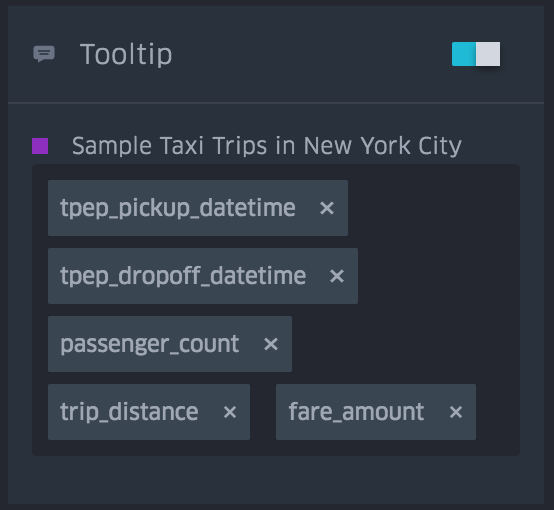
Task: Select the Sample Taxi Trips dataset label
Action: (x=267, y=146)
